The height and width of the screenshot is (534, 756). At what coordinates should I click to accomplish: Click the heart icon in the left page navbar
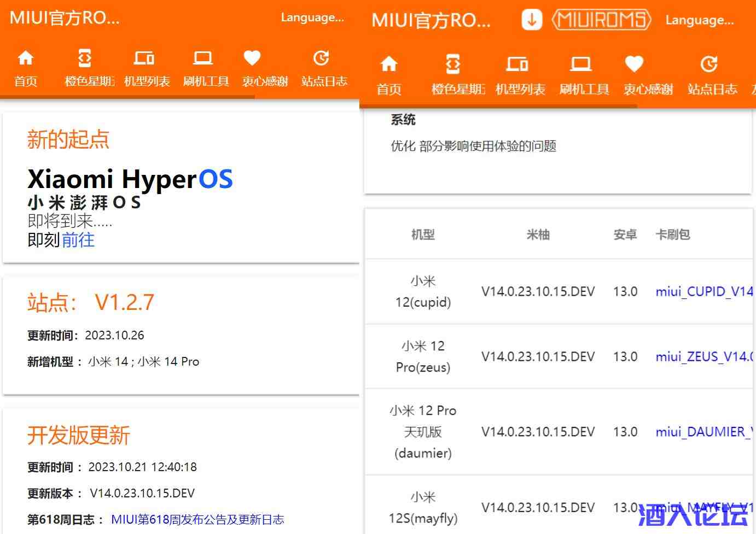click(x=252, y=58)
